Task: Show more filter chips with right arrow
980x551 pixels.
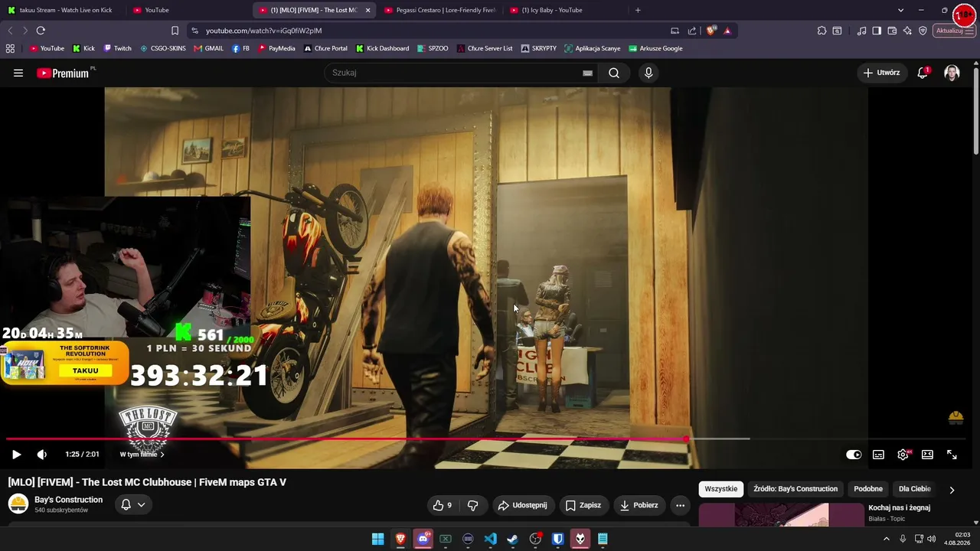Action: [x=952, y=490]
